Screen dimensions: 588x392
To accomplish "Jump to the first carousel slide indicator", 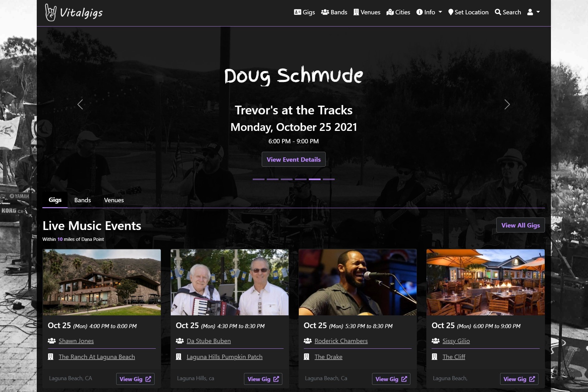I will coord(258,179).
